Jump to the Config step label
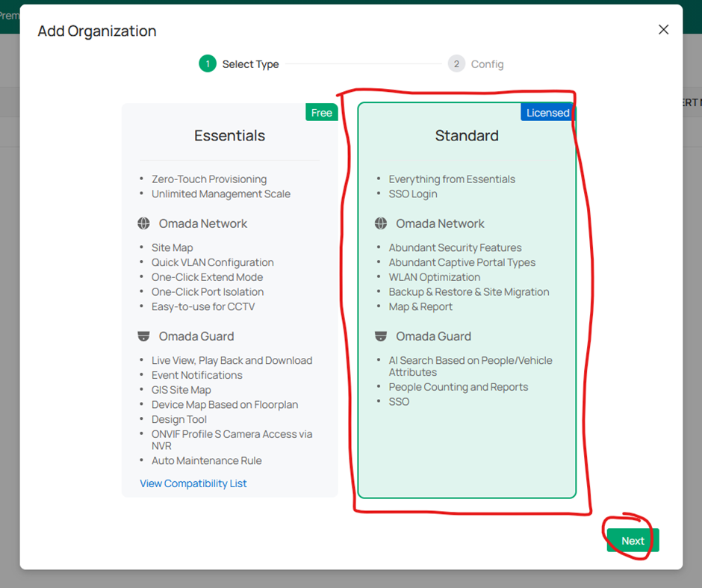The height and width of the screenshot is (588, 702). 487,64
